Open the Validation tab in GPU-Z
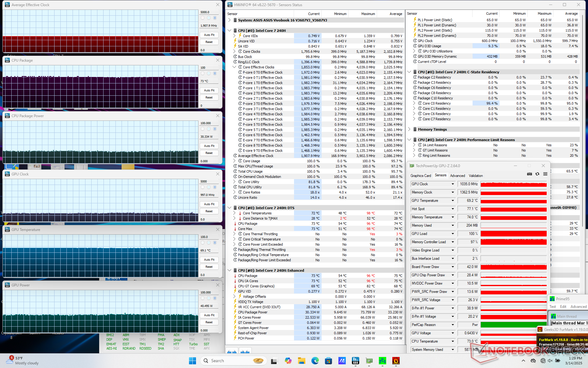Viewport: 588px width, 368px height. coord(476,176)
